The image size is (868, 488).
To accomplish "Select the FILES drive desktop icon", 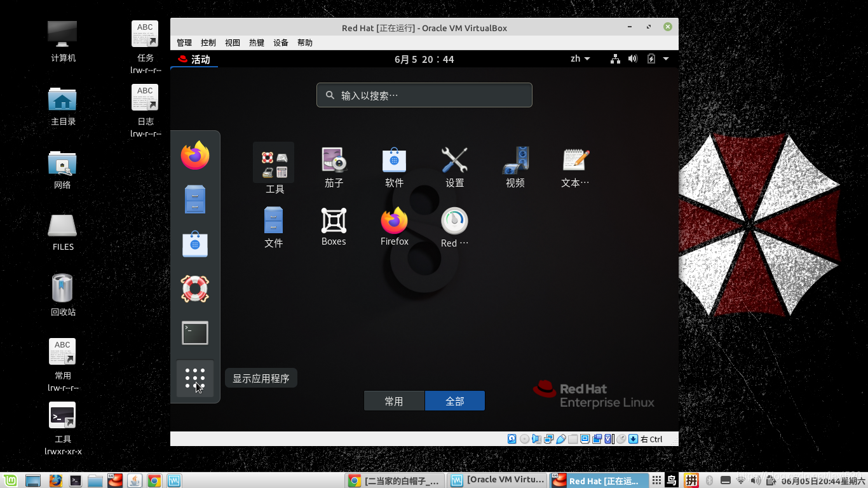I will 63,232.
